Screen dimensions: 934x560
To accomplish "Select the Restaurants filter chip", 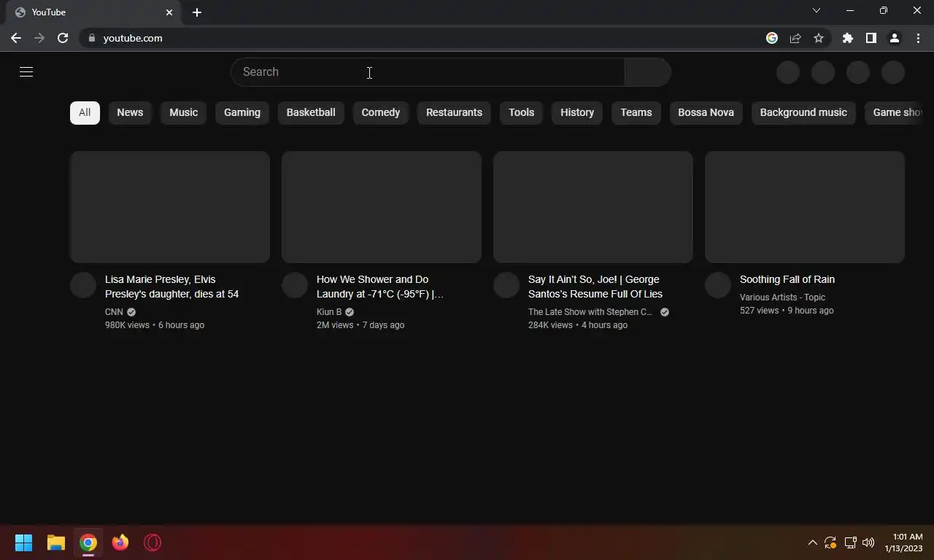I will pos(454,112).
